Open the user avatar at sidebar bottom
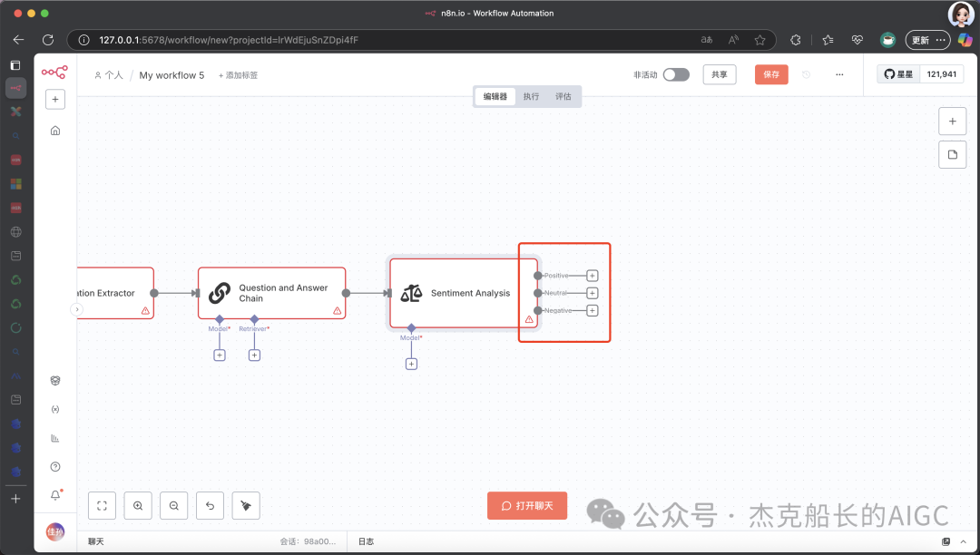Image resolution: width=980 pixels, height=555 pixels. pyautogui.click(x=55, y=532)
